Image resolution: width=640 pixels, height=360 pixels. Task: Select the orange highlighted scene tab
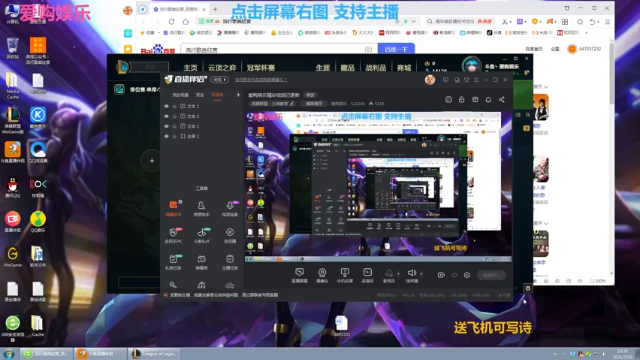coord(217,95)
